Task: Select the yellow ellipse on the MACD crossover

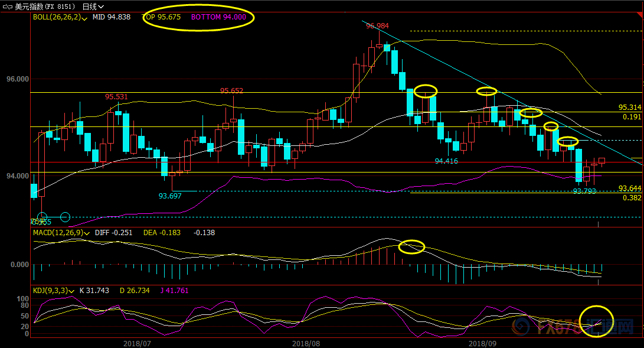Action: pos(411,246)
